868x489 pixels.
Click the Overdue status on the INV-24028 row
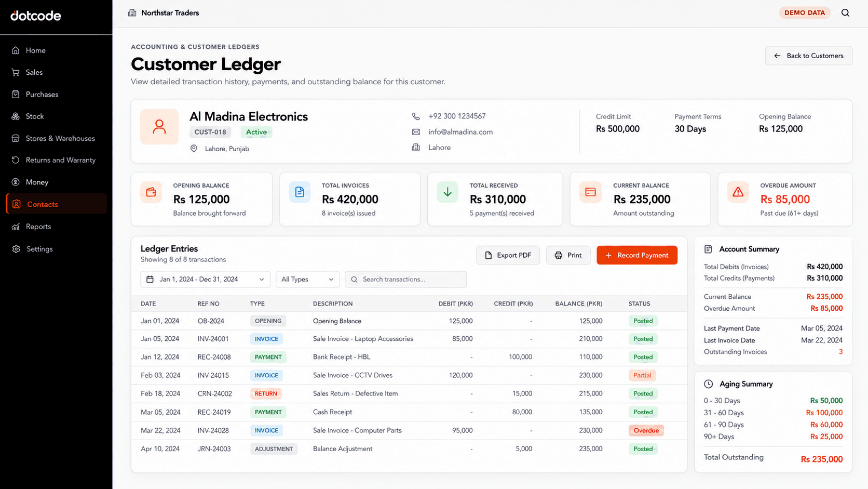click(x=646, y=431)
